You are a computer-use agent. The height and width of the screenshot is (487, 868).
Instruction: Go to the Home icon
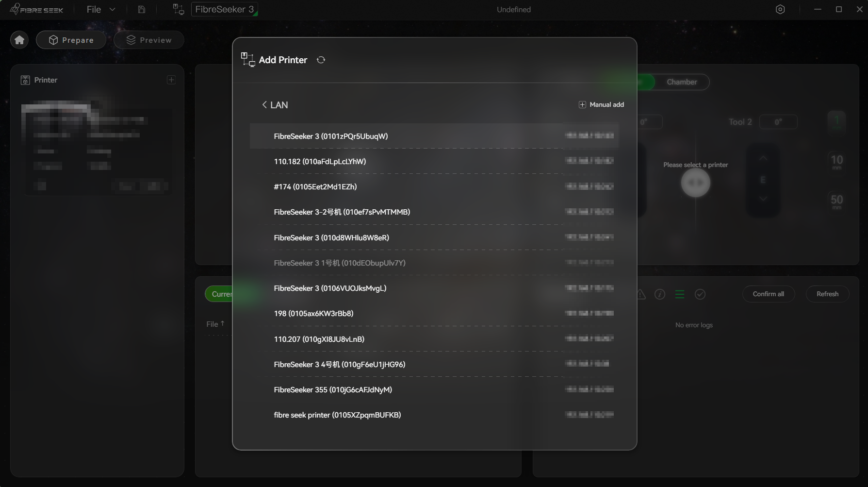click(x=19, y=40)
